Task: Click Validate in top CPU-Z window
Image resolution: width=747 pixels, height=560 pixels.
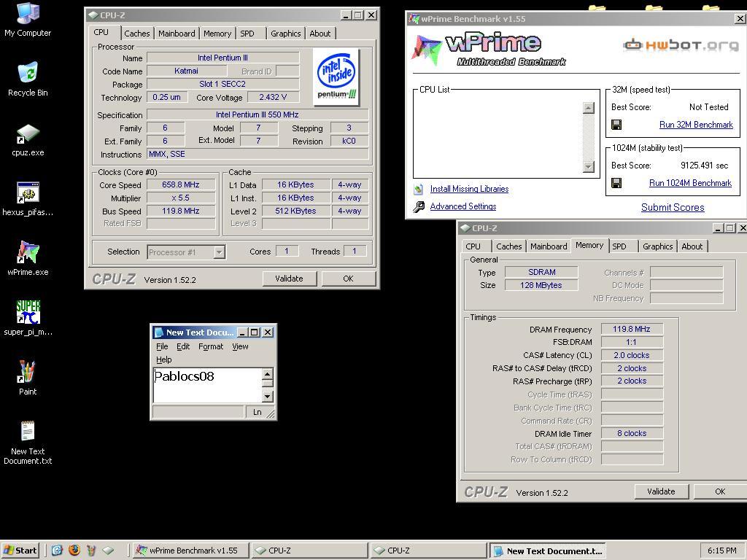Action: click(x=289, y=279)
